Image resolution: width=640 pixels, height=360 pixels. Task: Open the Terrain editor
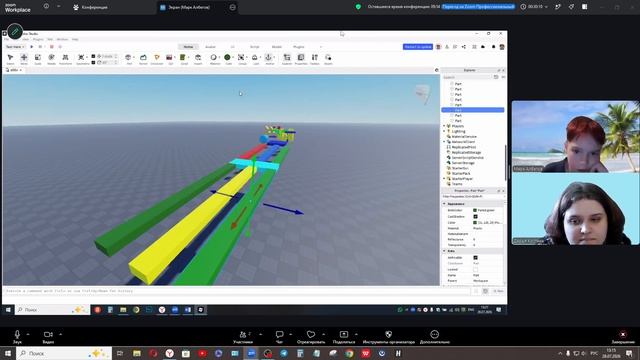tap(143, 59)
